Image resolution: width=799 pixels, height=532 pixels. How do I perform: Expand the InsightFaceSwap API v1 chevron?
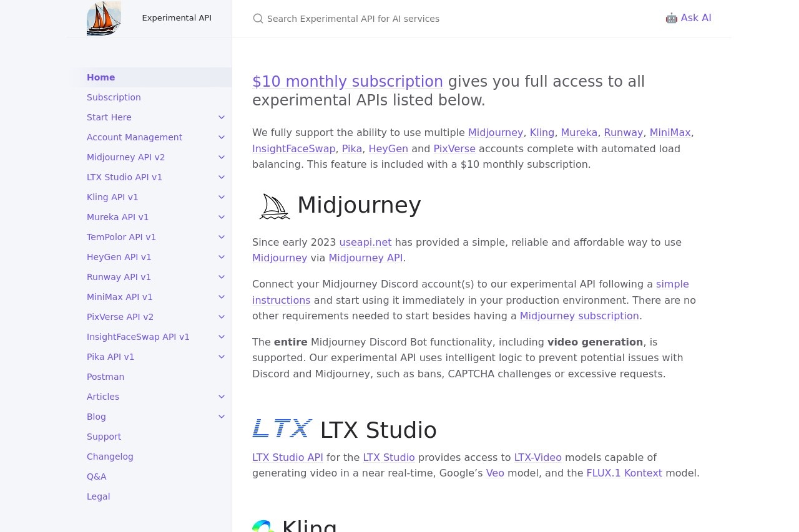tap(222, 337)
